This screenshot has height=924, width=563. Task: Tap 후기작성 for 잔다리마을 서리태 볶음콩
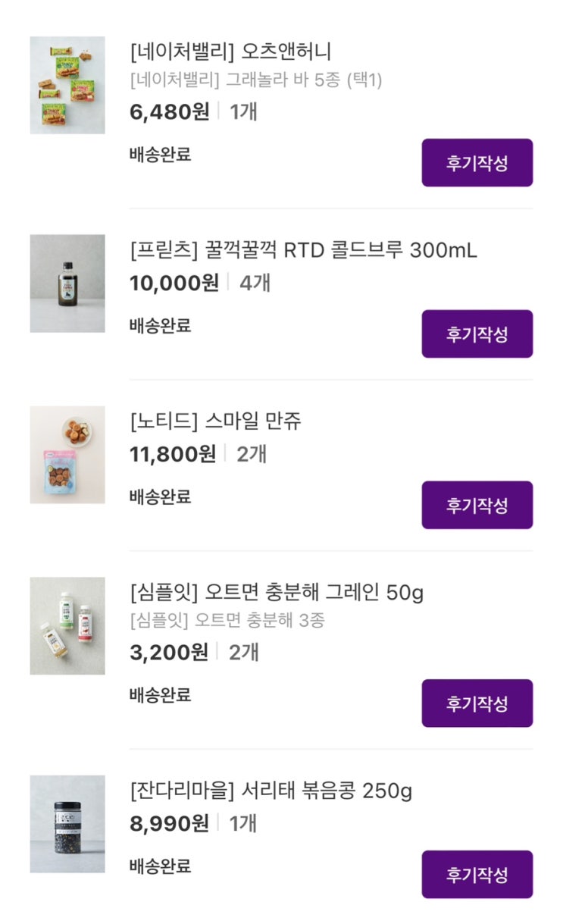point(477,874)
